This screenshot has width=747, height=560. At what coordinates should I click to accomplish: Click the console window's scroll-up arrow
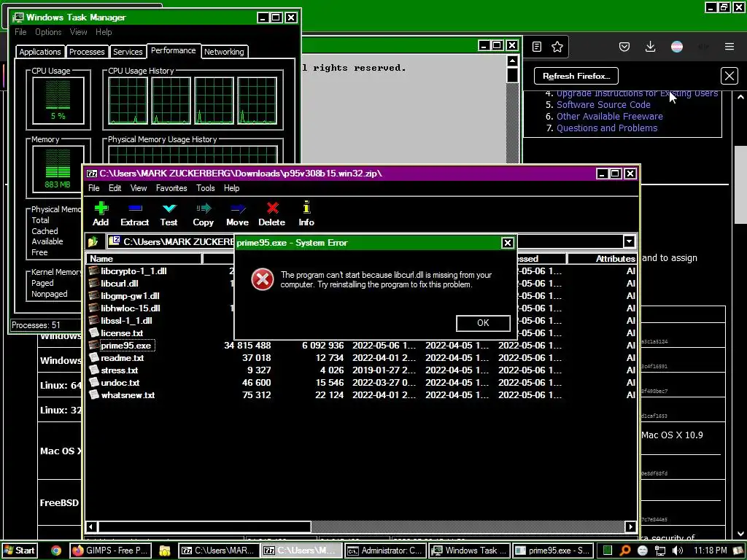[x=512, y=61]
